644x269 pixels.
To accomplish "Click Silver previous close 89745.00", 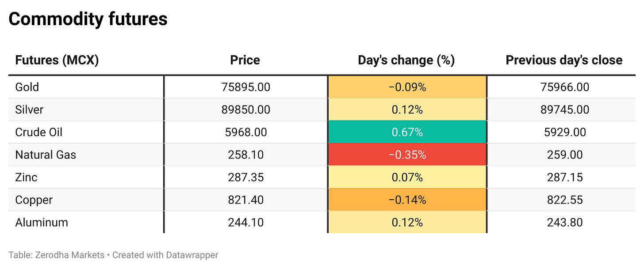I will tap(564, 110).
